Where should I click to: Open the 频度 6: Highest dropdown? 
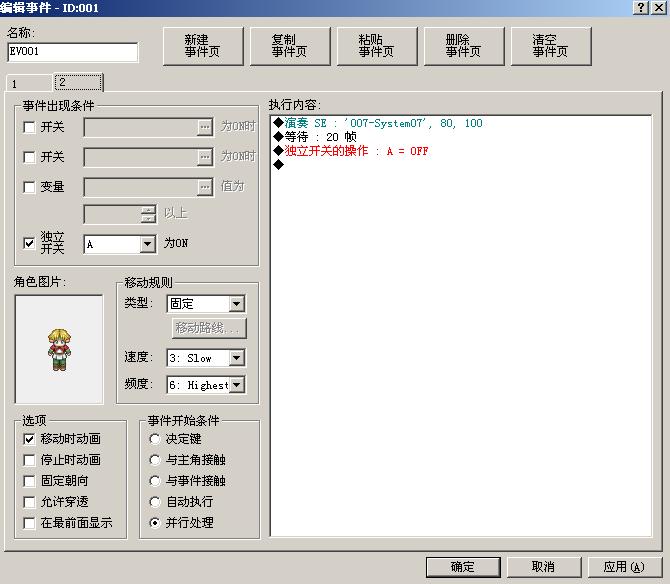tap(236, 385)
